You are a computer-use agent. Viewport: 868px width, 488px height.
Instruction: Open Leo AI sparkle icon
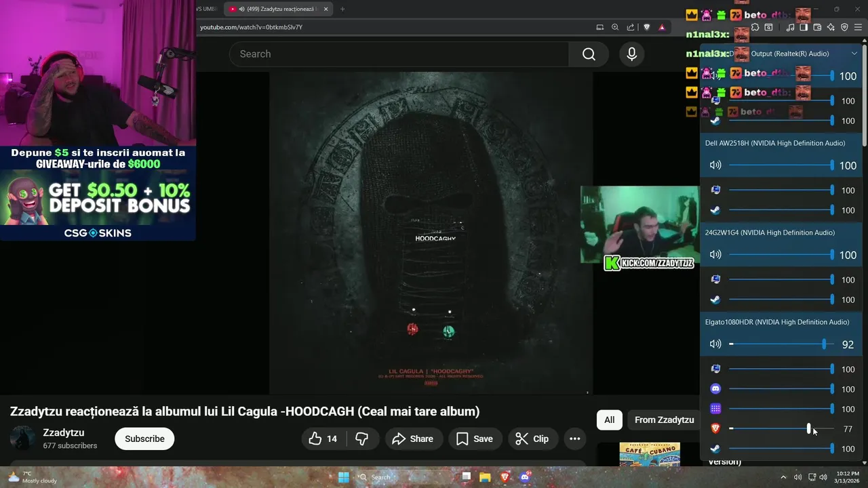[x=831, y=27]
